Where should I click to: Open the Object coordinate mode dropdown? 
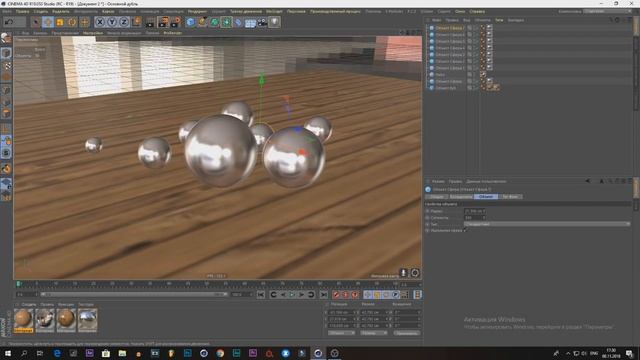pos(342,333)
